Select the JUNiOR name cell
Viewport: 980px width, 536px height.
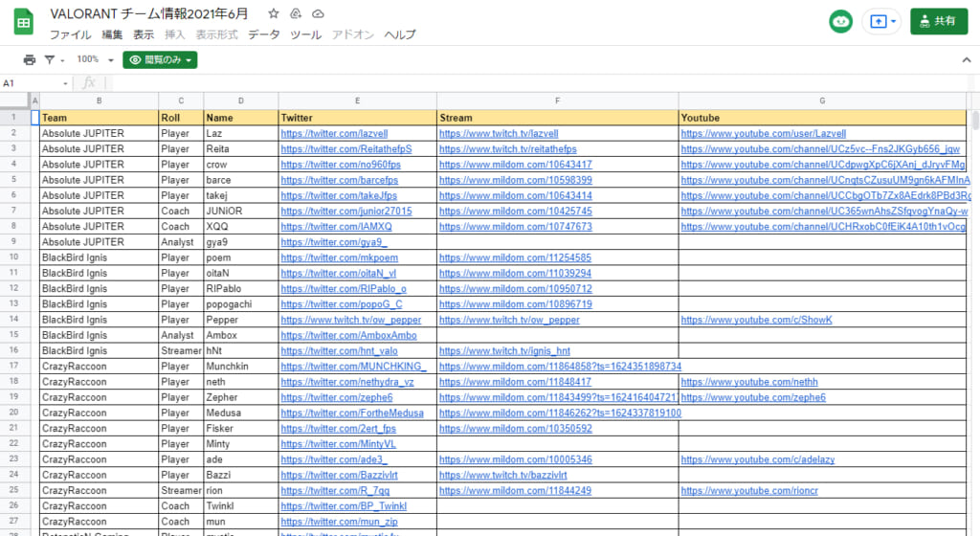tap(240, 212)
